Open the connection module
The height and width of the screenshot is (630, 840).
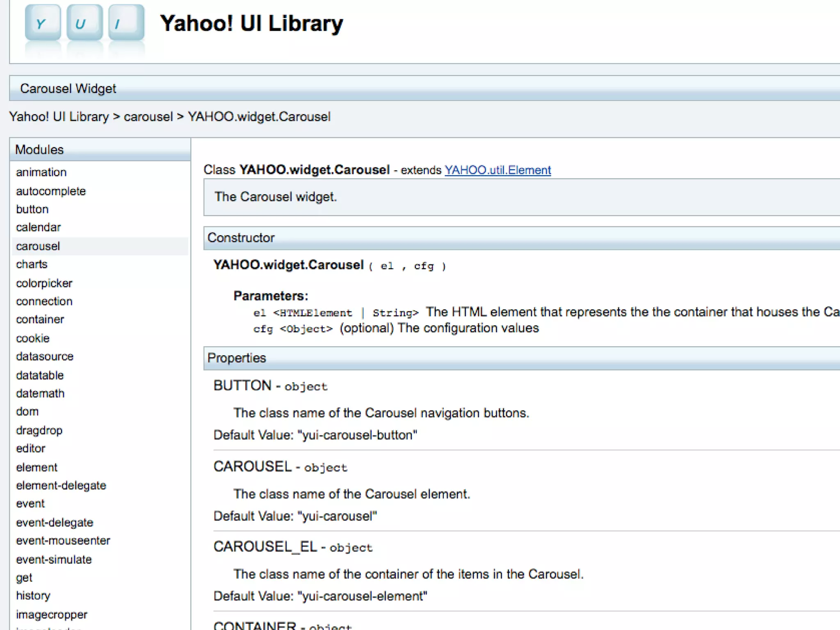44,301
